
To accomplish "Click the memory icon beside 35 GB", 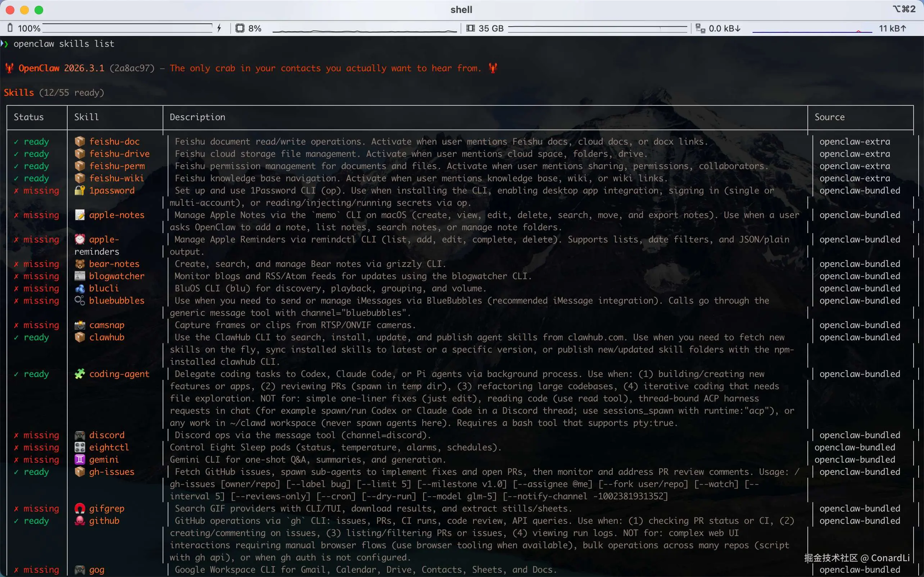I will [x=471, y=28].
